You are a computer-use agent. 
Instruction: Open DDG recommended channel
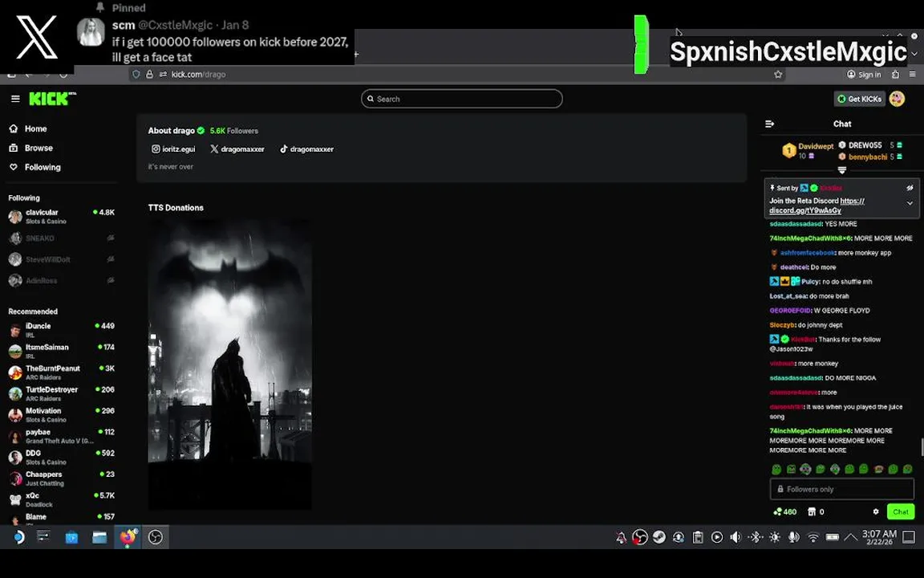[x=61, y=457]
